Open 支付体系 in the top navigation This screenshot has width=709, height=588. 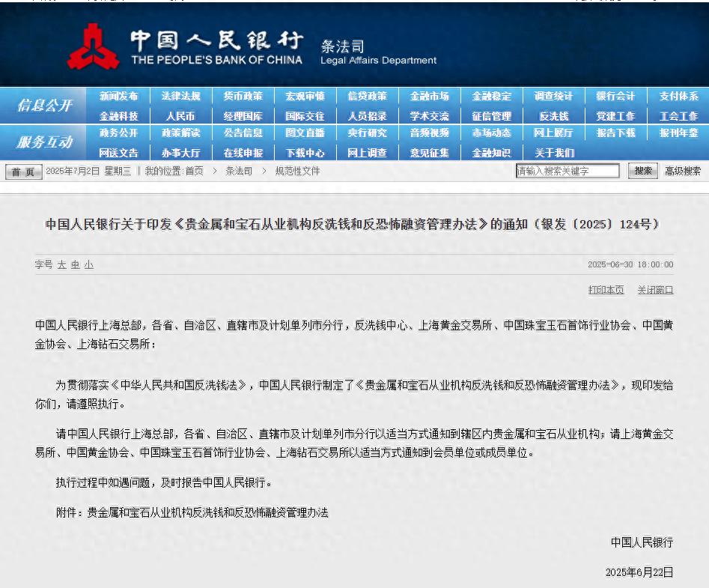(x=678, y=96)
